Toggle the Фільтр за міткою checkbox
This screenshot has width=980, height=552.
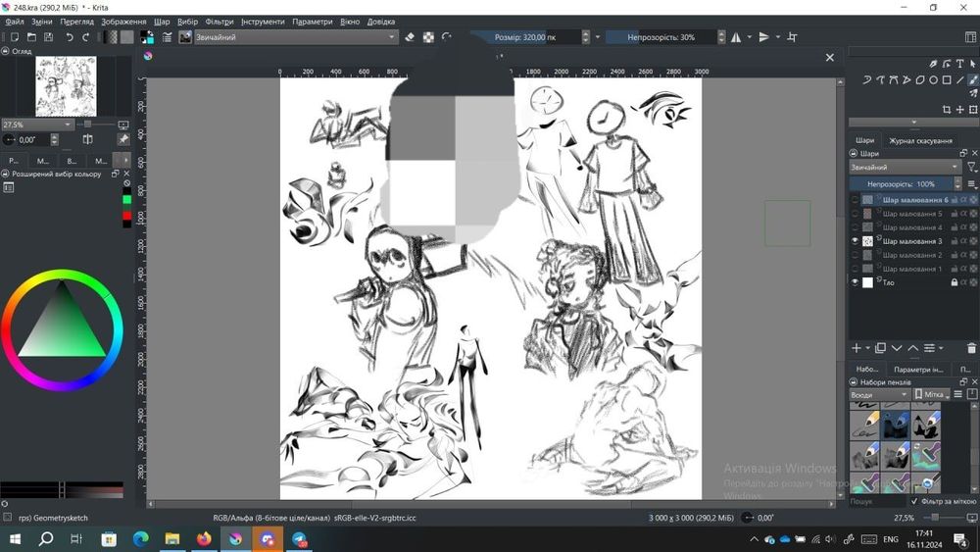(x=915, y=501)
